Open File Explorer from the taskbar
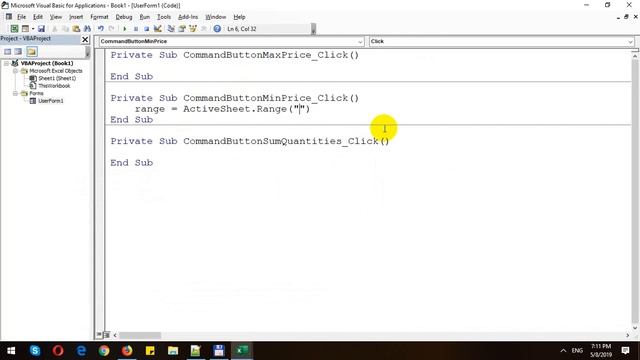The width and height of the screenshot is (640, 360). click(x=173, y=351)
